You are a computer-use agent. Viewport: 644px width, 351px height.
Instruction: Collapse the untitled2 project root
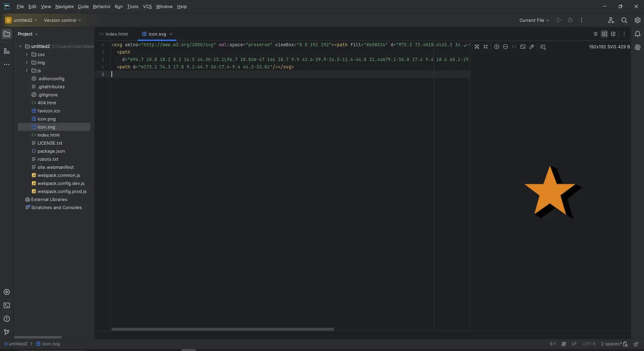click(20, 46)
